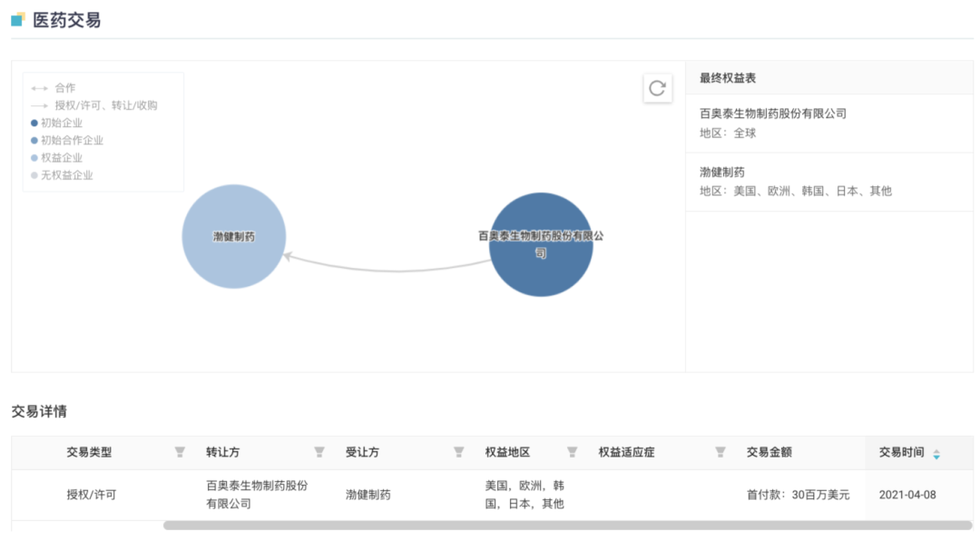Open filter for 转让方 column
Screen dimensions: 980x542
pyautogui.click(x=319, y=452)
